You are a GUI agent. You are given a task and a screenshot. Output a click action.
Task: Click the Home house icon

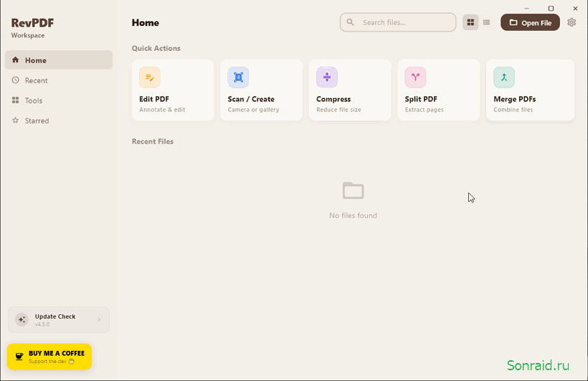(15, 60)
